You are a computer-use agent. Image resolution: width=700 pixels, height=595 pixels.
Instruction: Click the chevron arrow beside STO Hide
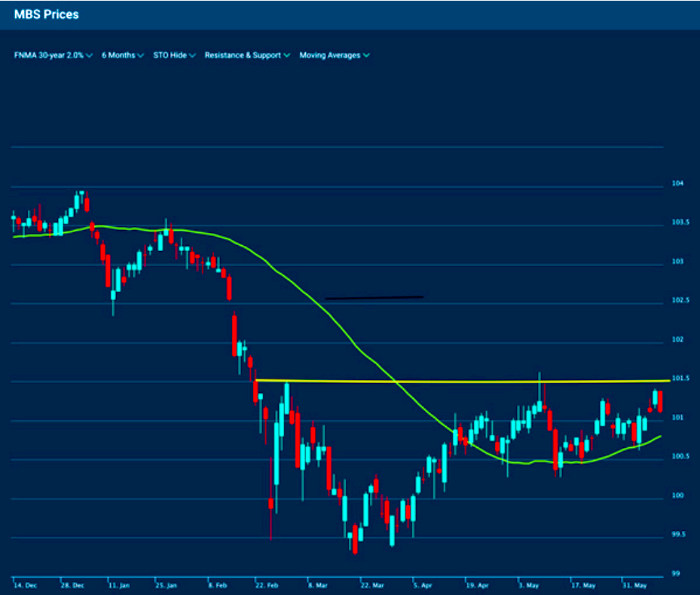click(193, 56)
